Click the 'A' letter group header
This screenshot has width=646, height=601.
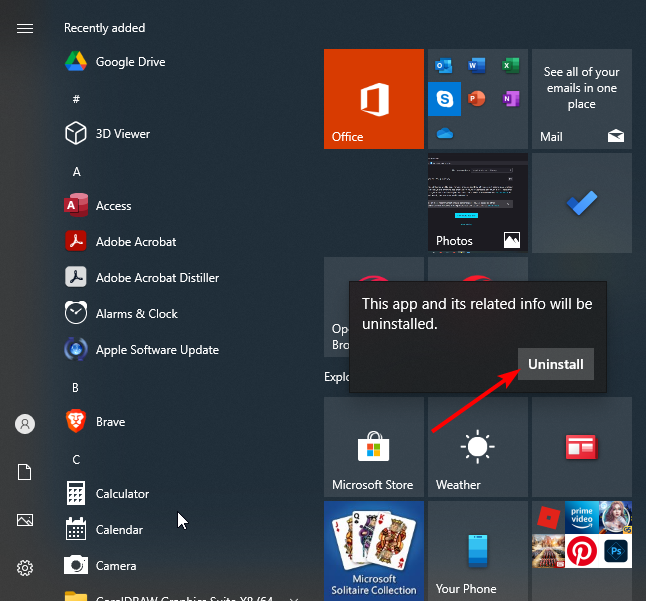click(77, 171)
